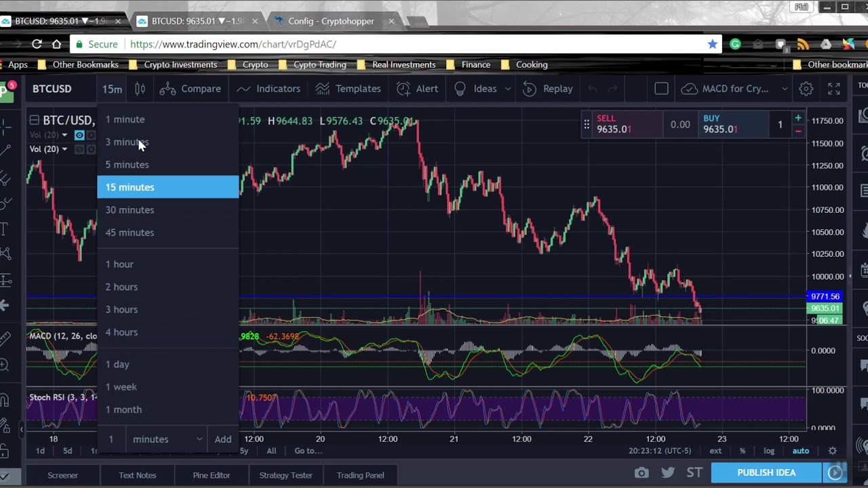Expand the MACD for Cry... layout menu

tap(785, 89)
